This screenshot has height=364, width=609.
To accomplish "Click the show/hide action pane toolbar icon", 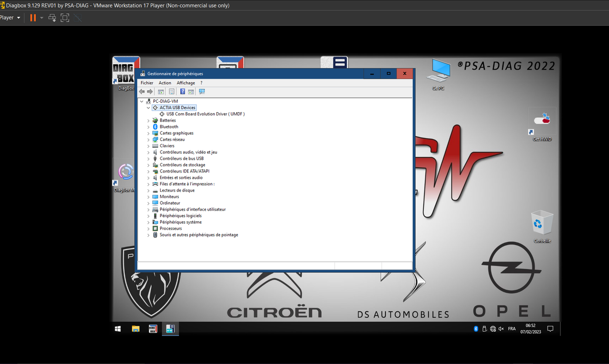I will (x=191, y=92).
